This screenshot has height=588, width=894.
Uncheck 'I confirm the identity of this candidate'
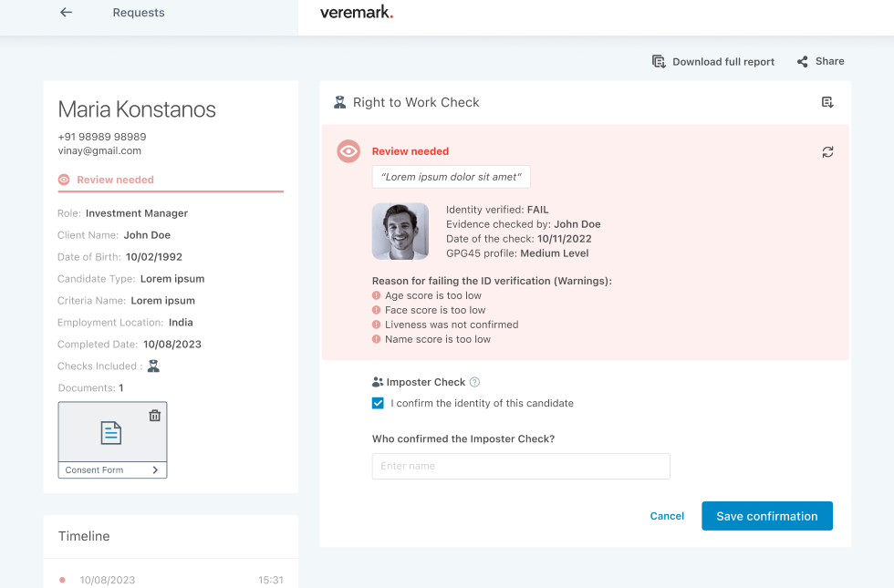coord(377,402)
